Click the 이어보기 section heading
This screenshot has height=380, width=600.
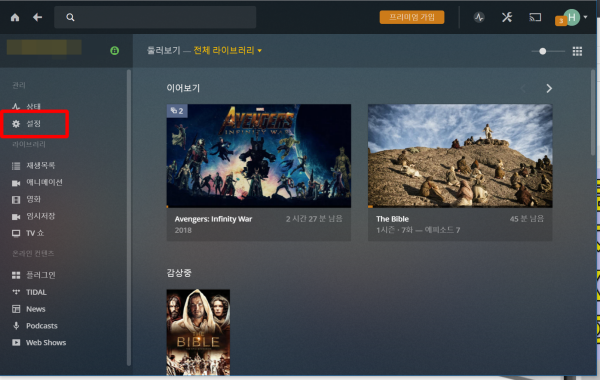point(183,88)
